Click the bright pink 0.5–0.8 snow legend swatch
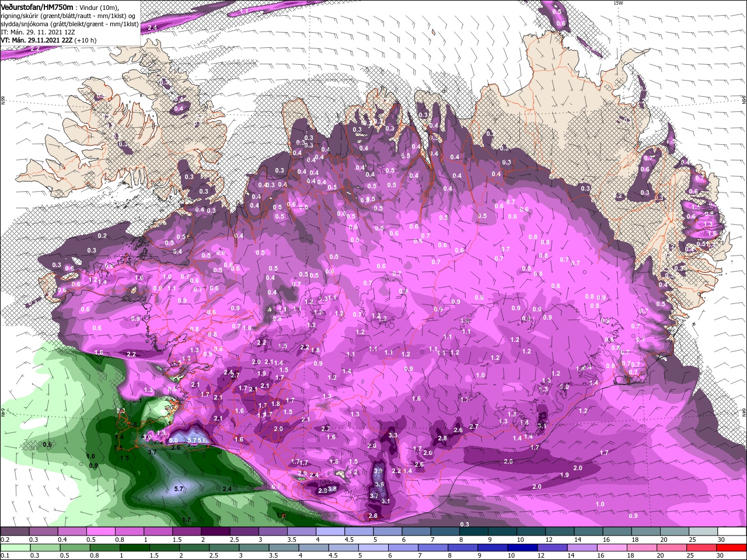The height and width of the screenshot is (560, 747). point(101,531)
